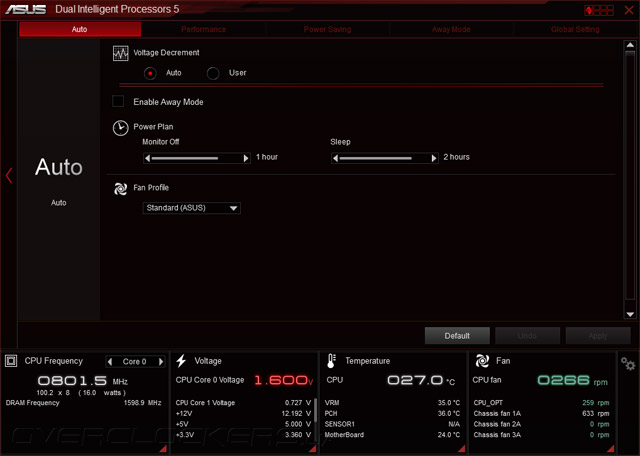640x456 pixels.
Task: Click scroll down arrow of settings scrollbar
Action: tap(630, 314)
